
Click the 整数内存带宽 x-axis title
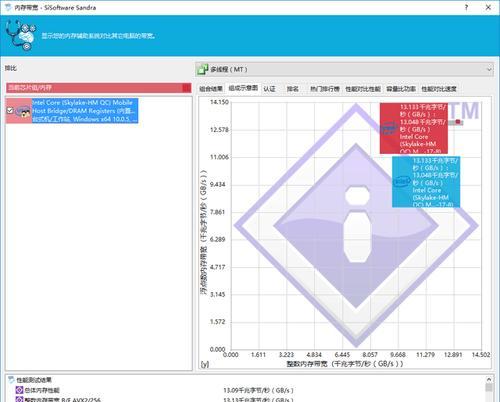coord(345,364)
